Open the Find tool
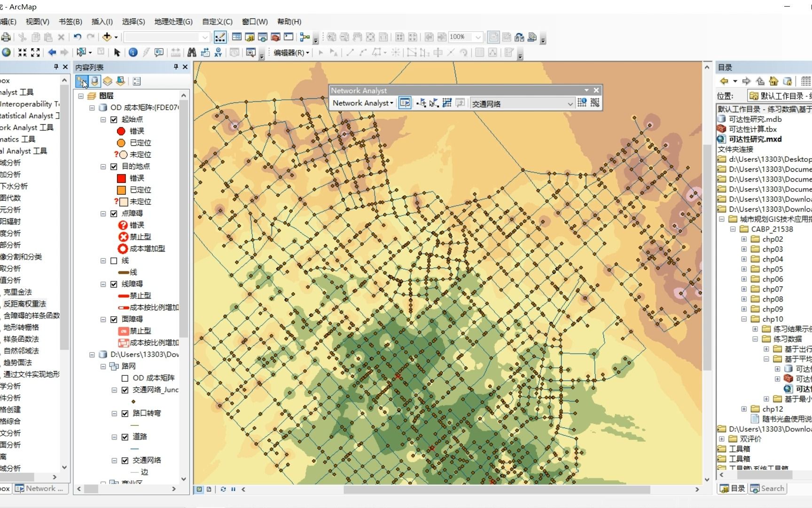Image resolution: width=812 pixels, height=508 pixels. point(193,53)
